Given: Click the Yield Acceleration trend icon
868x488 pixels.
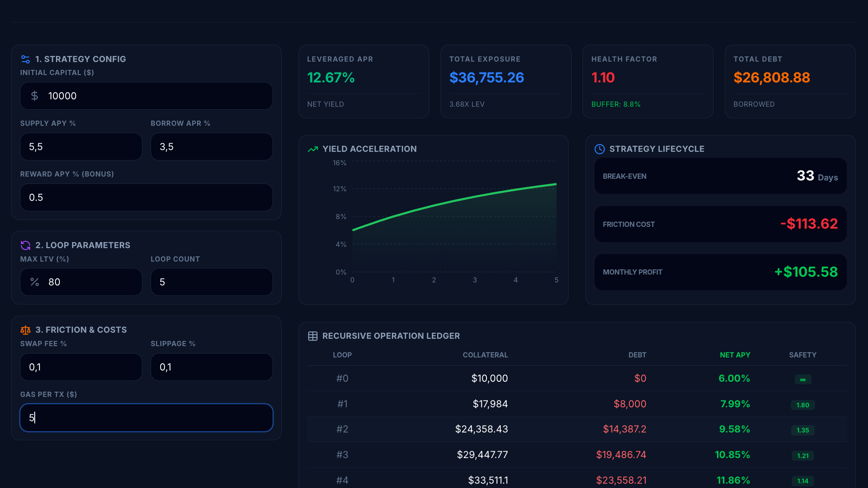Looking at the screenshot, I should click(x=313, y=149).
